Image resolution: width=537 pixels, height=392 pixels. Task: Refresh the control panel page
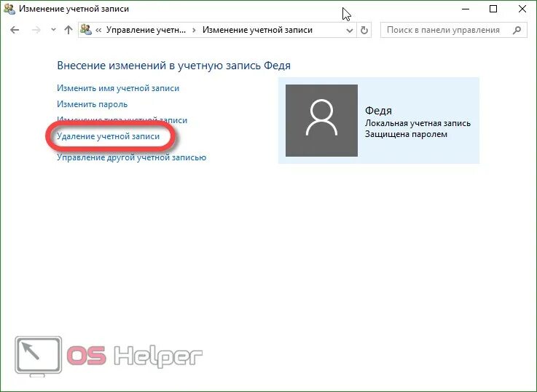pos(364,30)
